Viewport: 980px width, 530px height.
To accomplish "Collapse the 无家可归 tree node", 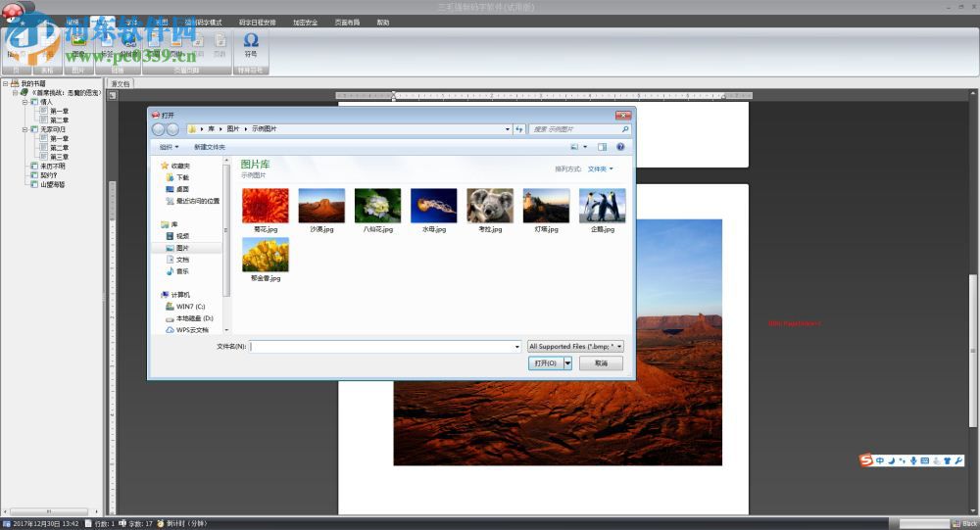I will click(x=25, y=129).
